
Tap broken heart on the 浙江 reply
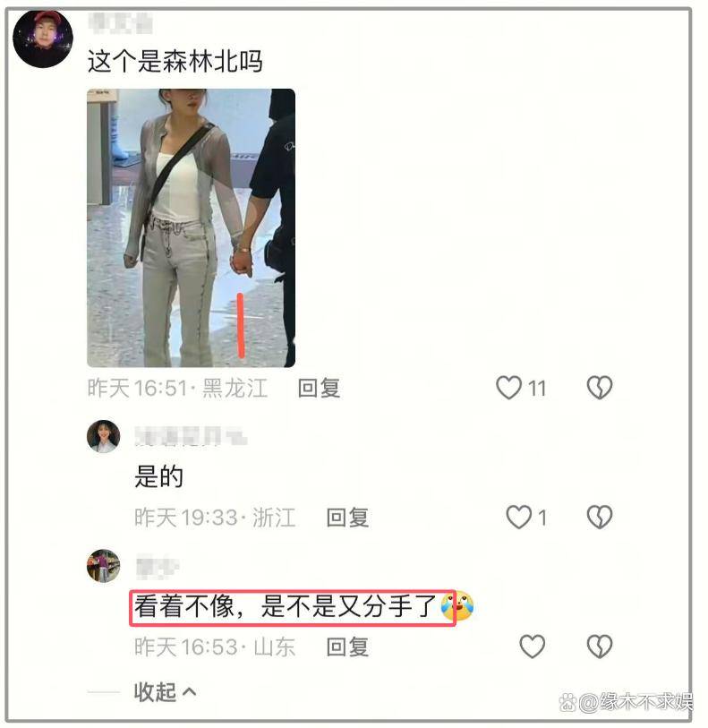tap(600, 517)
